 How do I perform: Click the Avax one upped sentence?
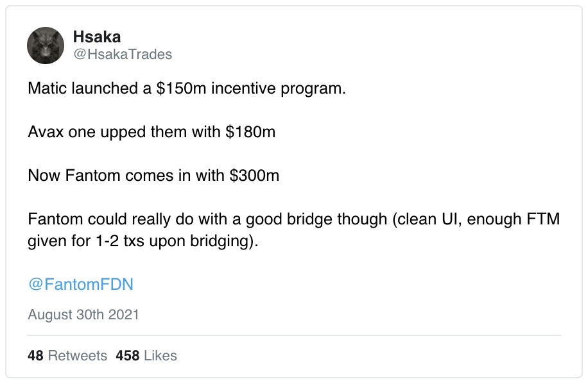[x=151, y=132]
